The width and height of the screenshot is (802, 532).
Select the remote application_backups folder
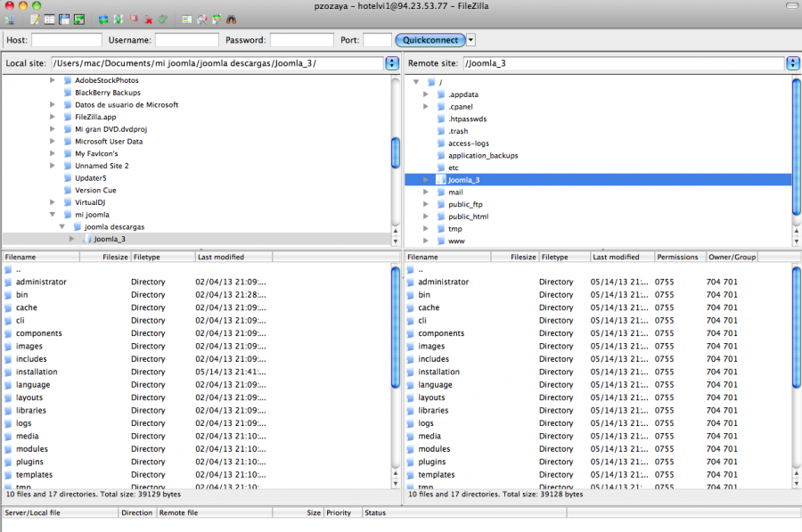pyautogui.click(x=483, y=156)
